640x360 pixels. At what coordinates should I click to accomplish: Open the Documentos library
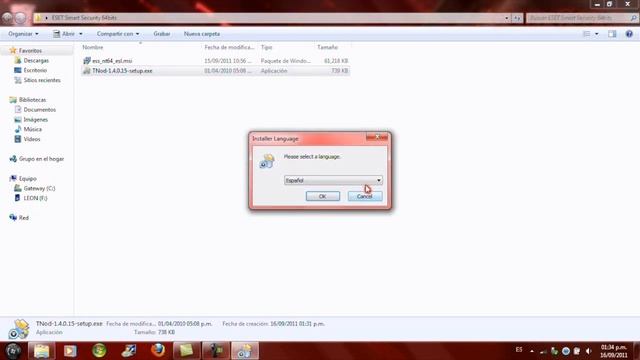(40, 109)
